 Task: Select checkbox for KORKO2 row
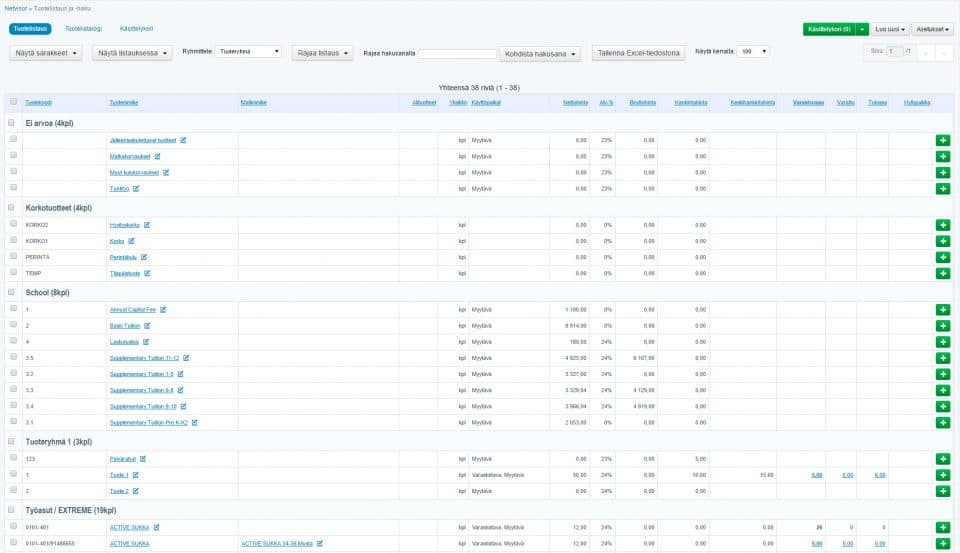[x=13, y=225]
